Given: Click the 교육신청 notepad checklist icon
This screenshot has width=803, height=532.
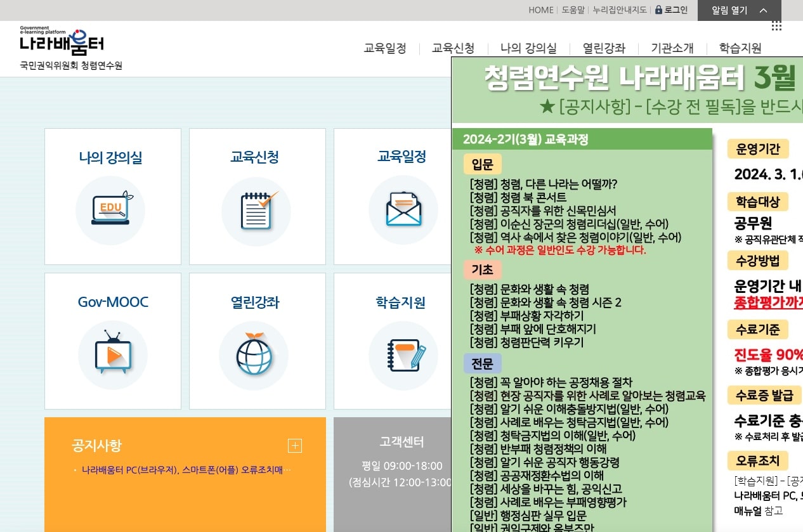Looking at the screenshot, I should click(256, 211).
